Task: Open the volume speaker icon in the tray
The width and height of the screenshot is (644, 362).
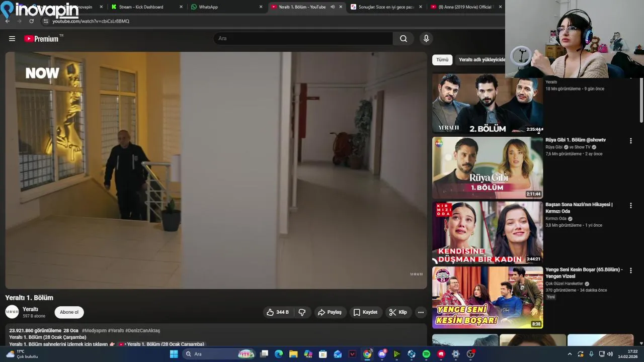Action: [x=610, y=354]
